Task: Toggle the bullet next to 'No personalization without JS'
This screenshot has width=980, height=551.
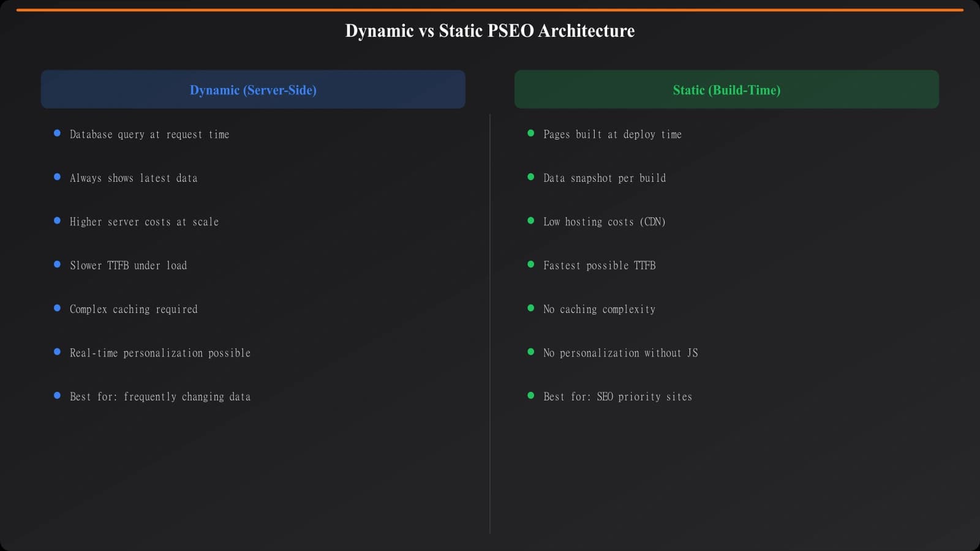Action: [x=531, y=351]
